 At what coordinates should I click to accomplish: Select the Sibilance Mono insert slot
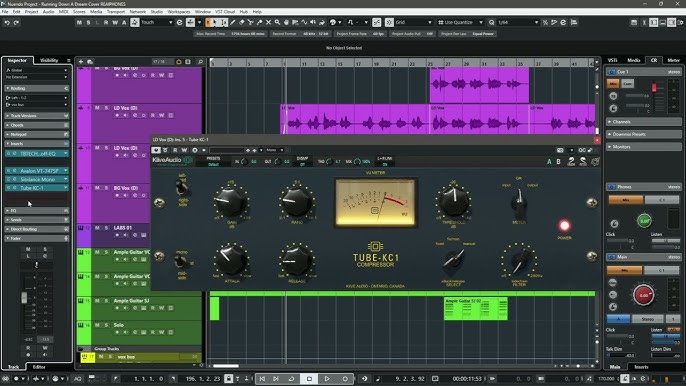point(37,179)
